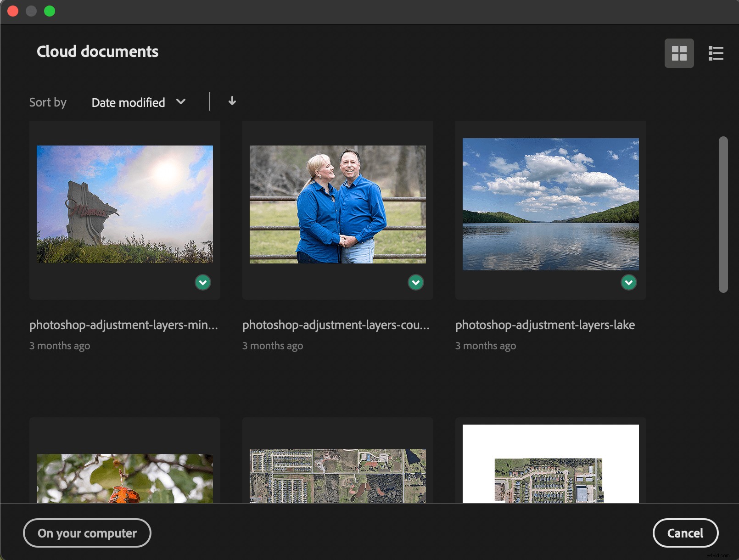Screen dimensions: 739x560
Task: Click sync status badge on couple document
Action: (416, 282)
